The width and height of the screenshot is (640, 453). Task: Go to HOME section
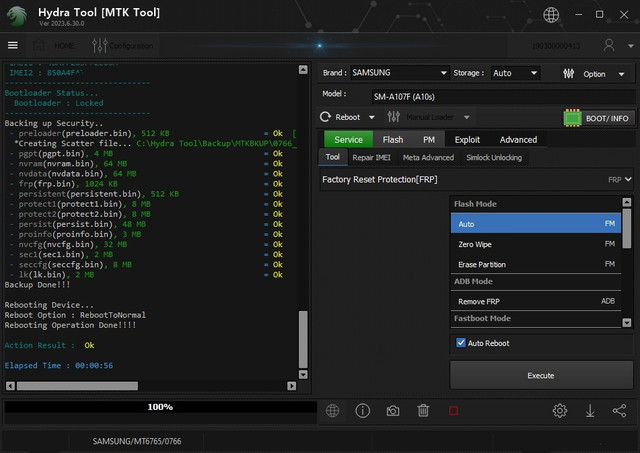55,46
